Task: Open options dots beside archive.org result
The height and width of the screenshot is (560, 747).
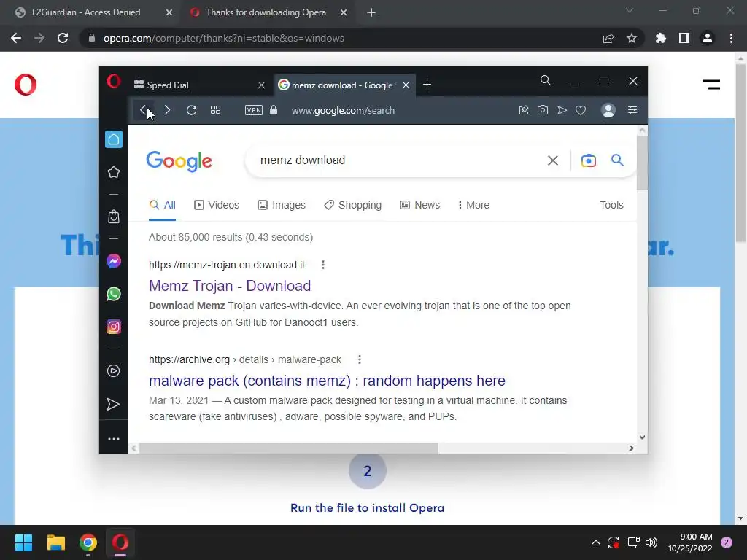Action: click(x=360, y=359)
